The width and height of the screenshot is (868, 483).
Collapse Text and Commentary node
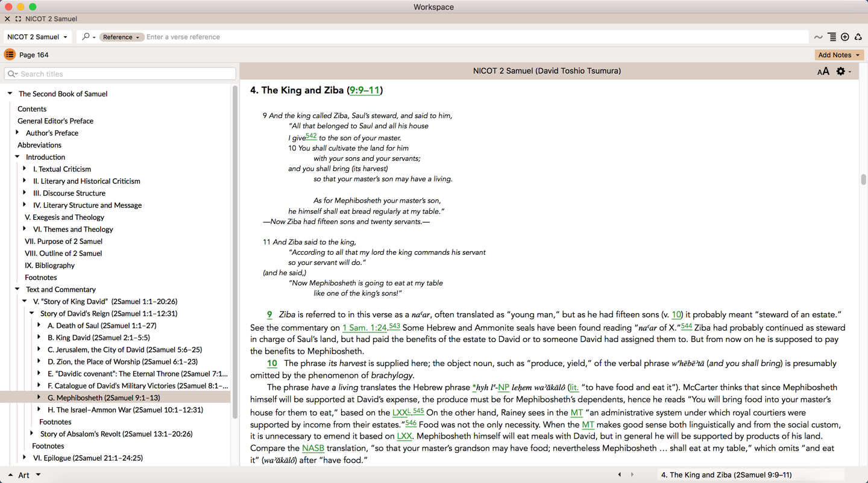(x=17, y=289)
